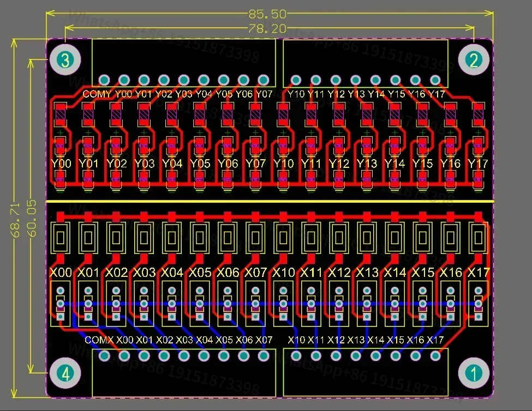Screen dimensions: 532x411
Task: Select mounting hole number 4
Action: pos(65,373)
